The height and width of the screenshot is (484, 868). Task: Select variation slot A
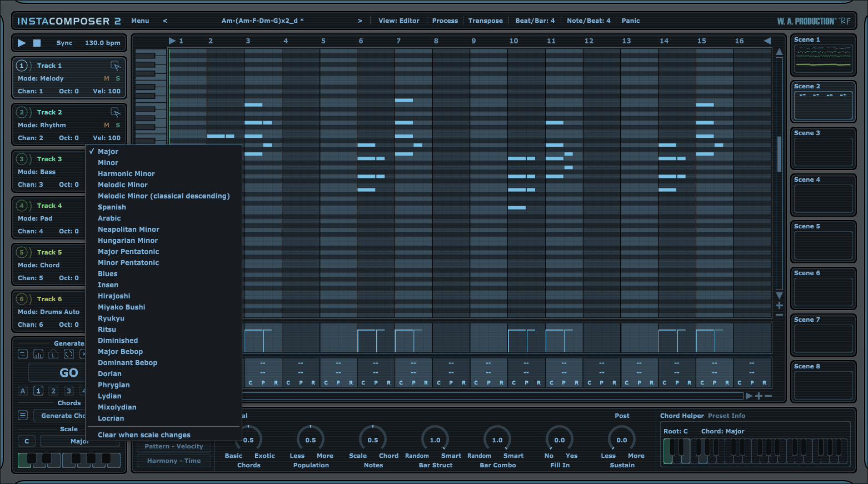[23, 391]
